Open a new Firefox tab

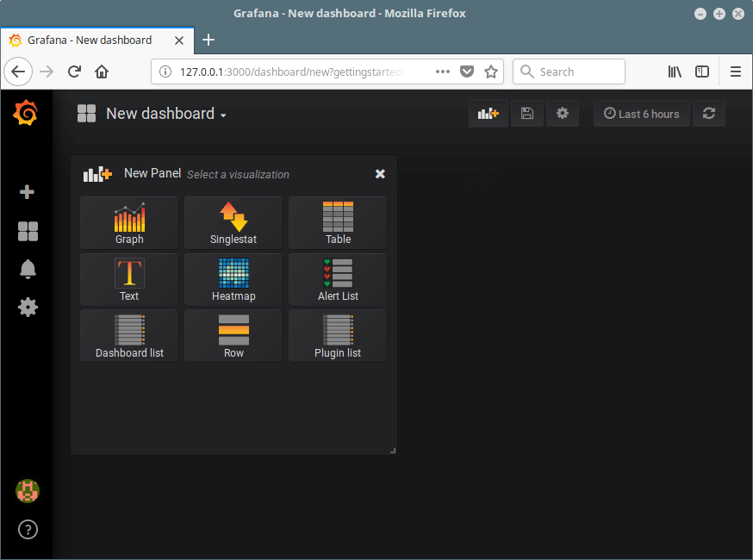[x=208, y=40]
